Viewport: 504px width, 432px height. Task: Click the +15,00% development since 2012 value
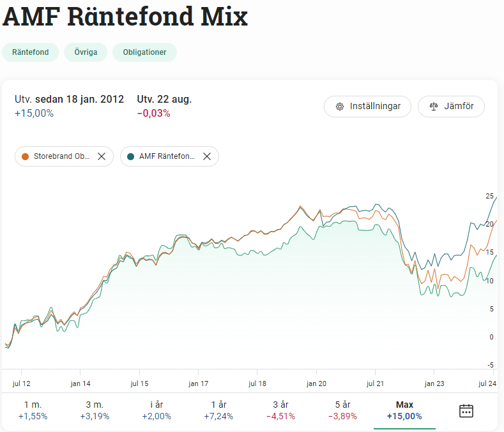(34, 113)
